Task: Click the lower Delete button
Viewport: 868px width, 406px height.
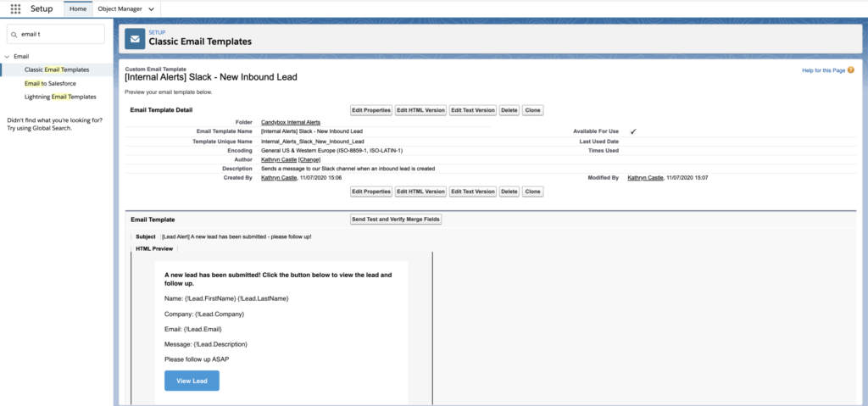Action: tap(509, 192)
